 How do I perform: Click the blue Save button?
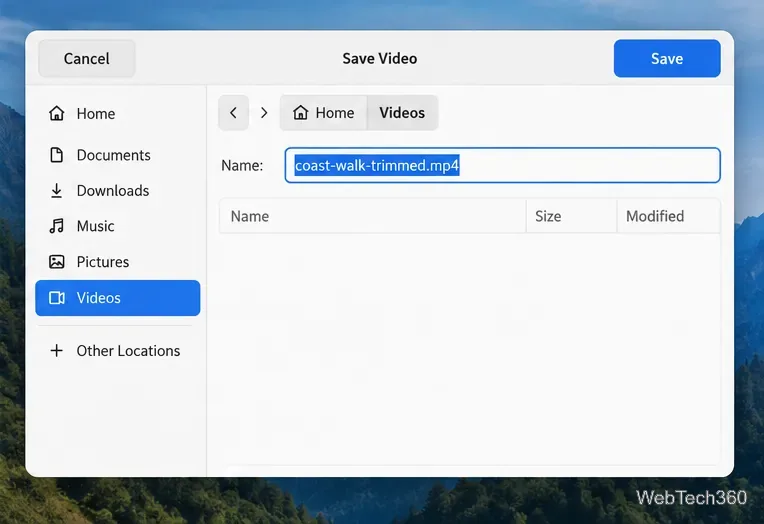click(667, 58)
